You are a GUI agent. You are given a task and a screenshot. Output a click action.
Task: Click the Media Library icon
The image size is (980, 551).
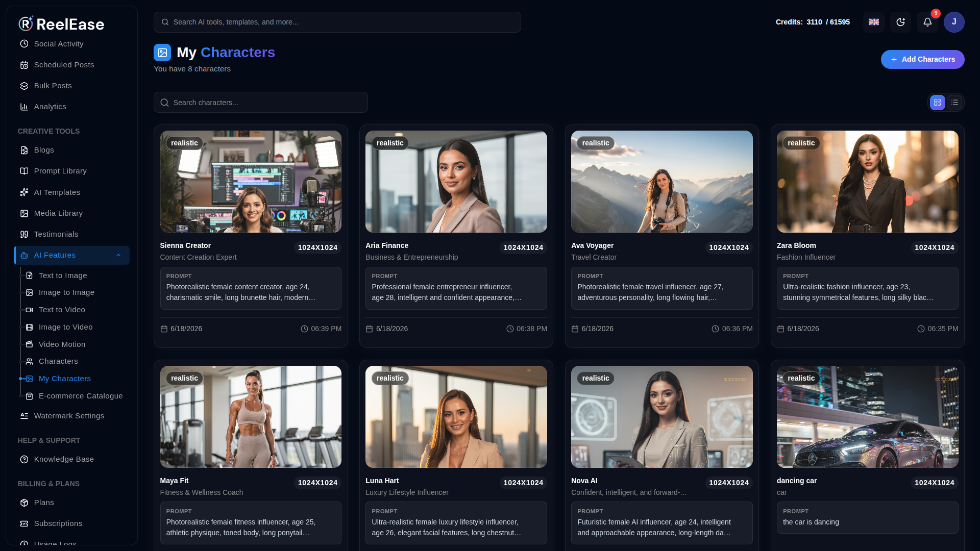click(x=24, y=213)
